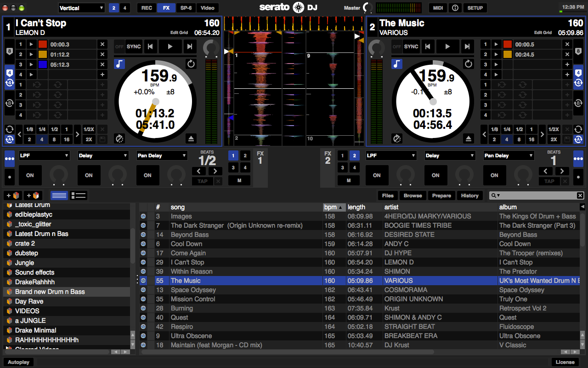Click the red cue color on deck 1

click(x=43, y=45)
